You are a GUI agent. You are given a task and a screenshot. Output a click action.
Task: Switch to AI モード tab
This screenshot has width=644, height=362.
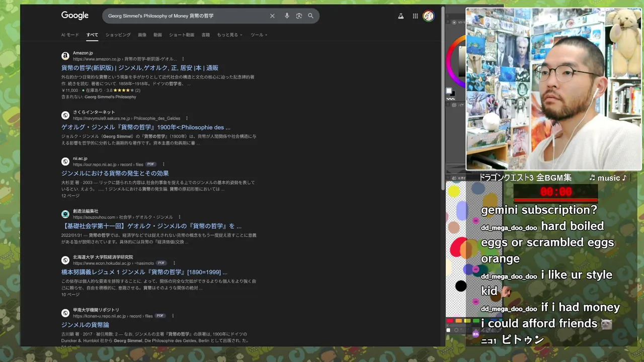pyautogui.click(x=70, y=35)
